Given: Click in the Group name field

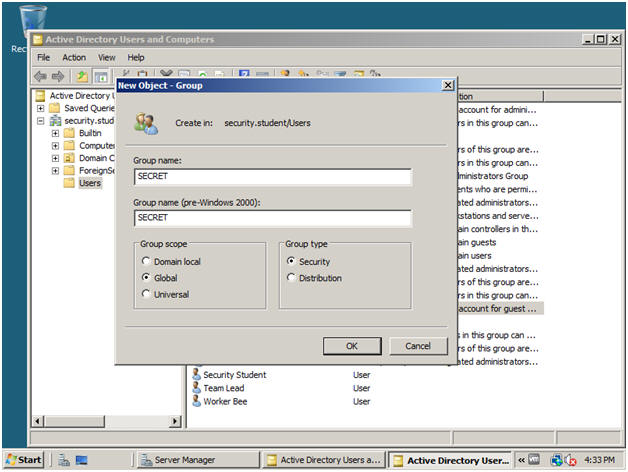Looking at the screenshot, I should click(273, 177).
